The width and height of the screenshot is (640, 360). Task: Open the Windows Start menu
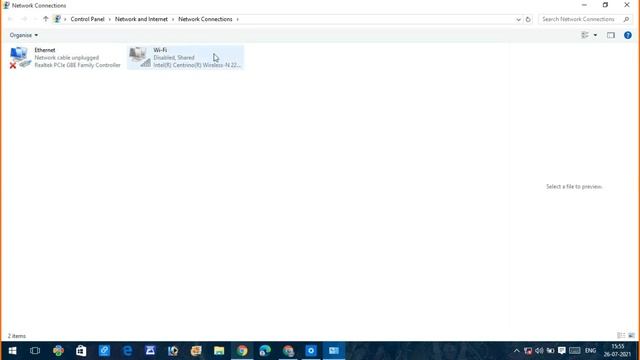[12, 351]
